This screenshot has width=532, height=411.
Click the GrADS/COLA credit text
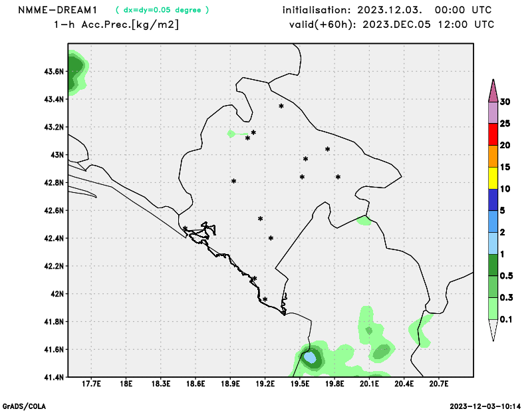click(x=24, y=406)
